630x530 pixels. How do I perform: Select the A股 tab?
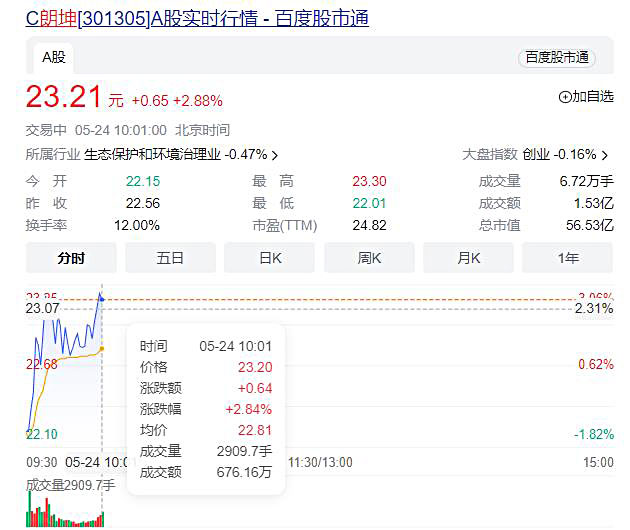tap(53, 57)
